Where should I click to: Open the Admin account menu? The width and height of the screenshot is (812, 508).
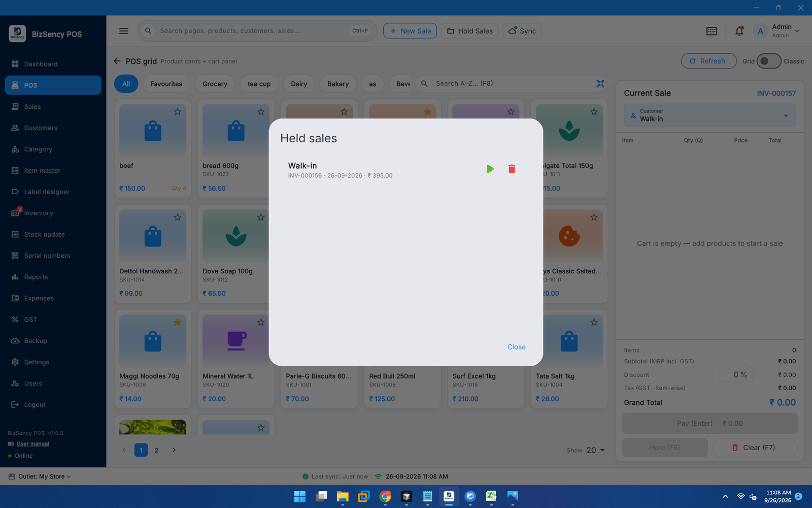point(776,31)
